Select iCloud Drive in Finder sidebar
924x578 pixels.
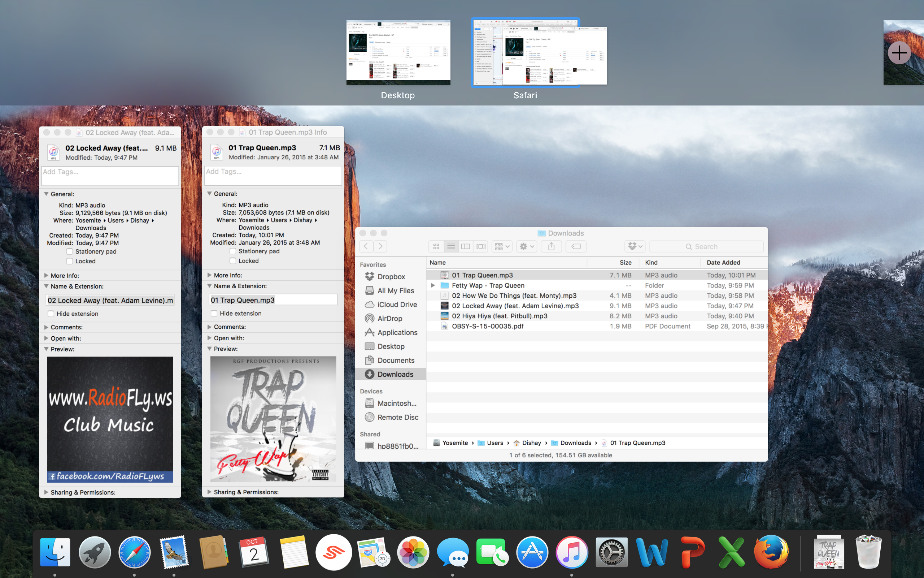tap(391, 305)
